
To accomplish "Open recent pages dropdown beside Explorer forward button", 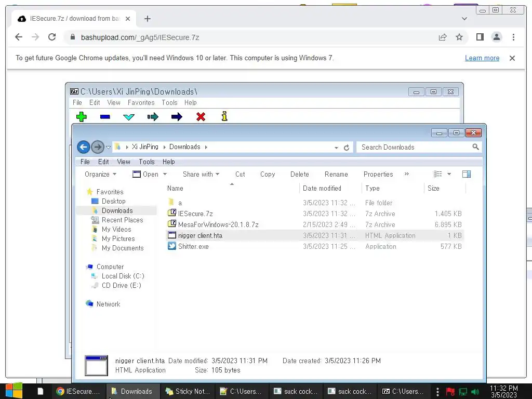I will (x=108, y=147).
